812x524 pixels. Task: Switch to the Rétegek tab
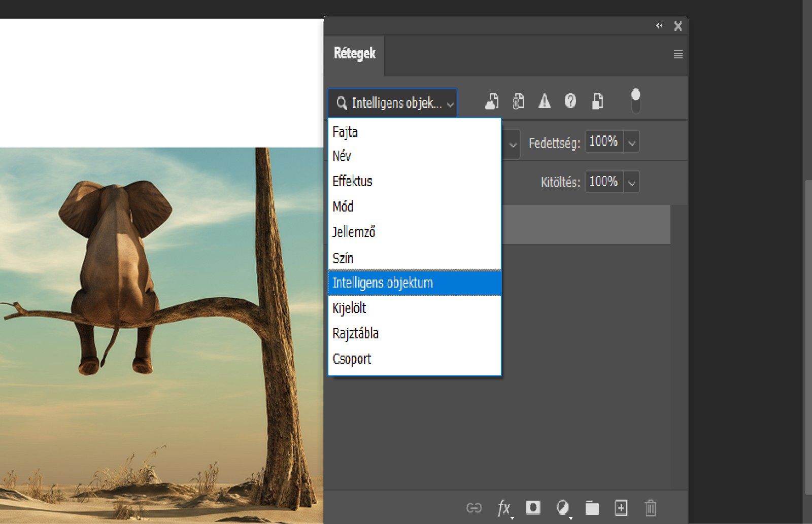pos(354,54)
